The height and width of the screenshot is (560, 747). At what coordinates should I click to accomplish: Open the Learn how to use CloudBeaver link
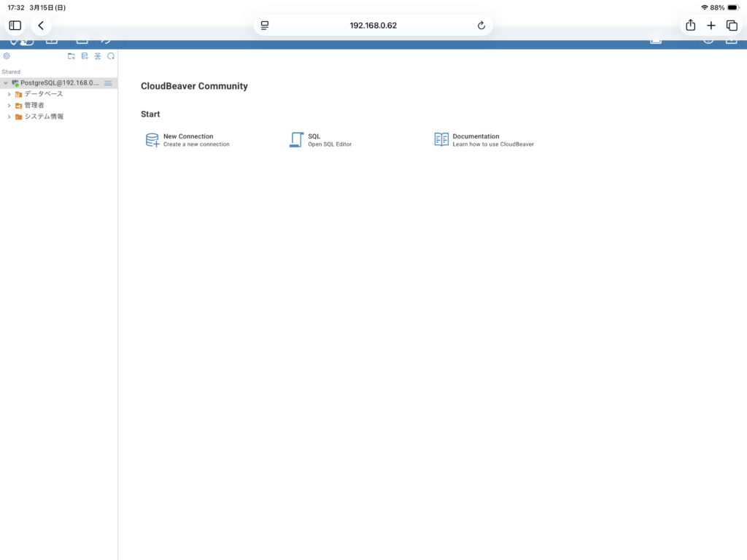coord(493,144)
